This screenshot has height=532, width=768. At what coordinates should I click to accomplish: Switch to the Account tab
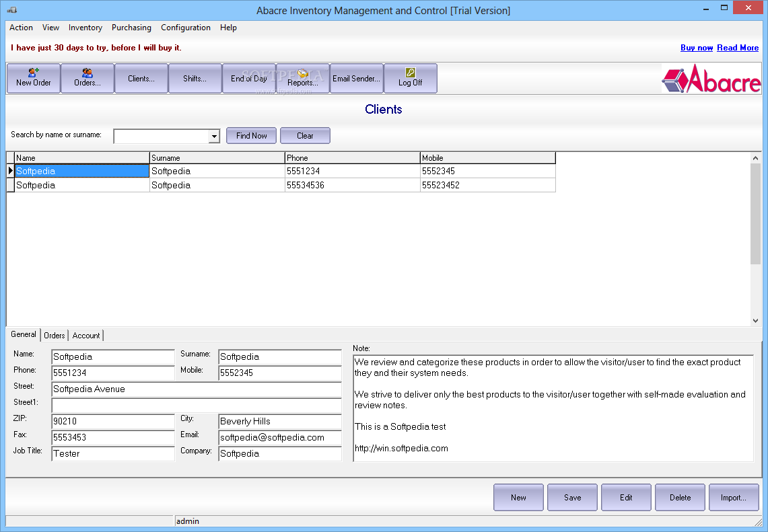(86, 335)
